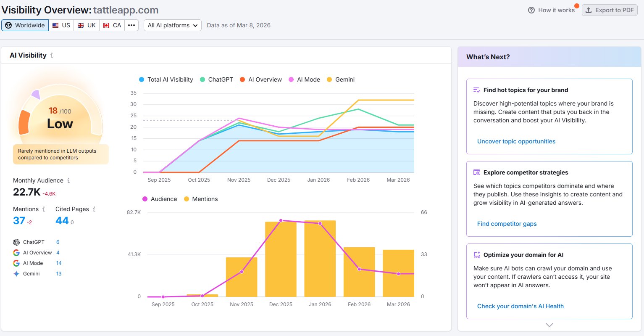Click ChatGPT mentions value 6
This screenshot has width=644, height=336.
click(x=58, y=242)
